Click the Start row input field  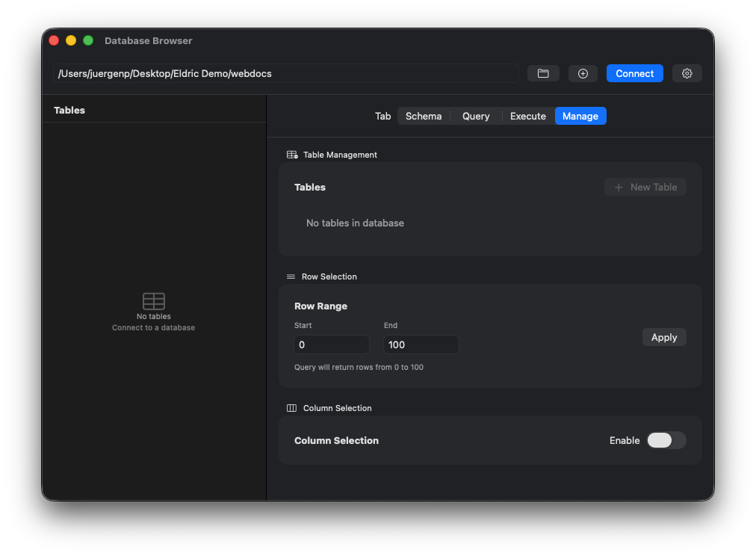pos(331,345)
